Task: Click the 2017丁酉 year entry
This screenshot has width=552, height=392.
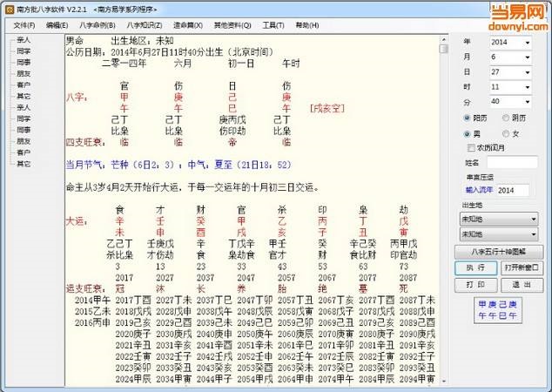Action: (x=133, y=301)
